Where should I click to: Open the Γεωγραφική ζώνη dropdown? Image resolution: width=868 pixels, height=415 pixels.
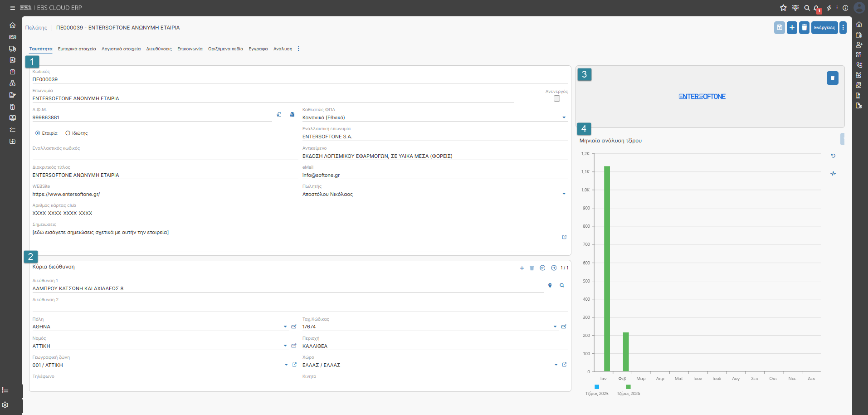pos(286,365)
